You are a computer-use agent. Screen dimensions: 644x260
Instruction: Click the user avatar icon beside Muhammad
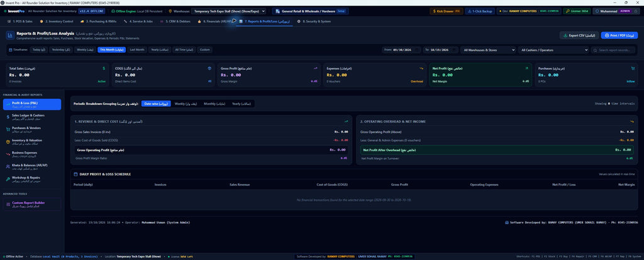point(597,11)
